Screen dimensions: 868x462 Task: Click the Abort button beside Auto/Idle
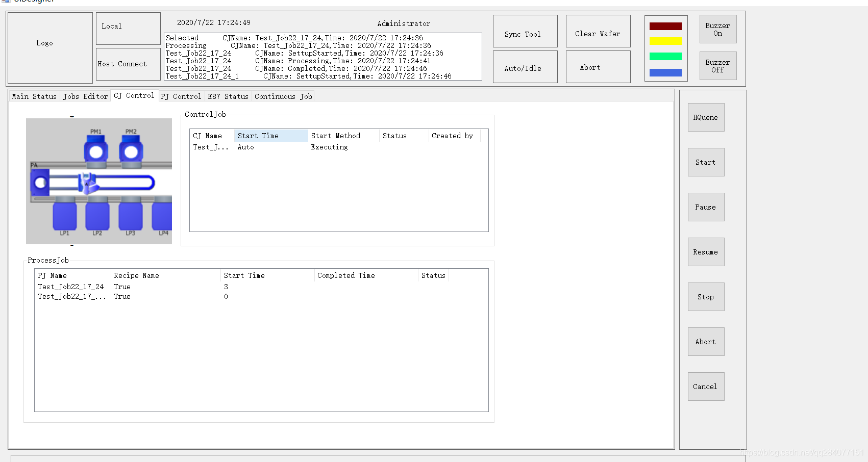pyautogui.click(x=598, y=66)
